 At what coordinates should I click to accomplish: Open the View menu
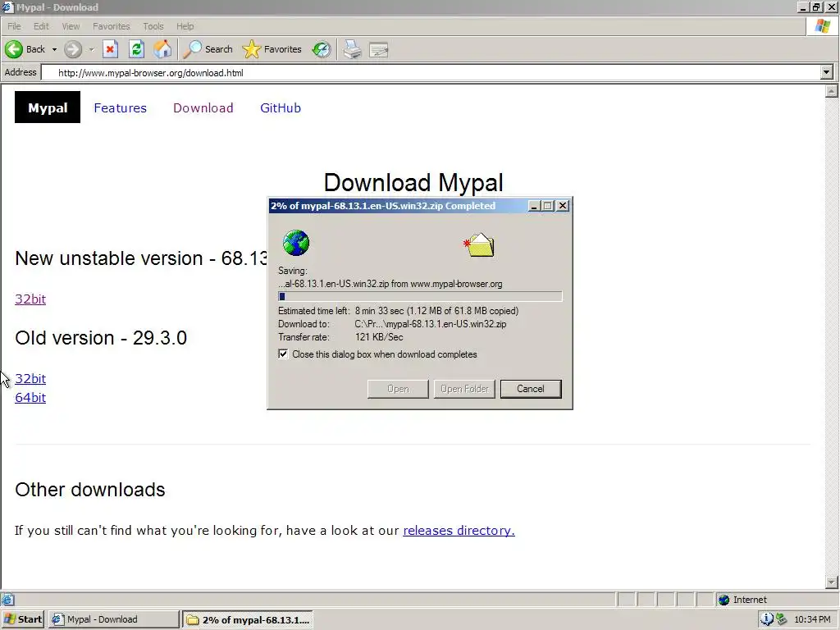[71, 26]
